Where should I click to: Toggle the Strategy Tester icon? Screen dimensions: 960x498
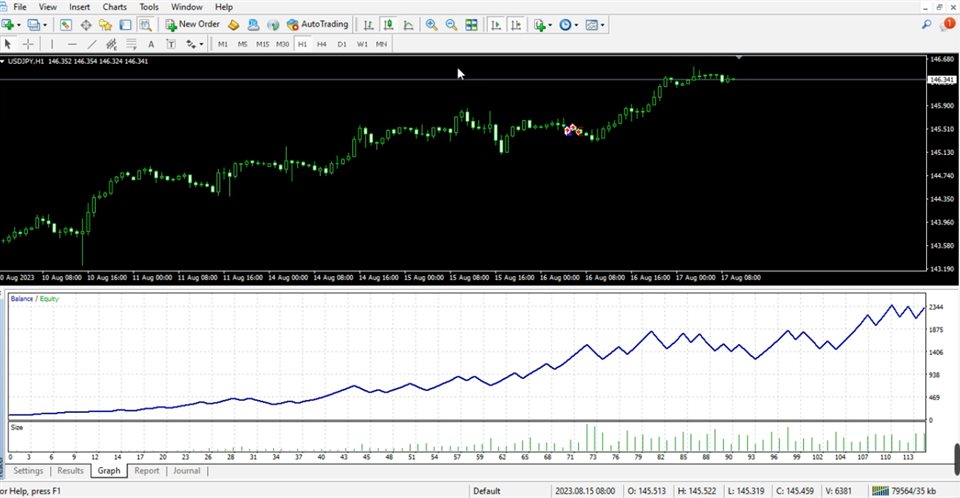tap(145, 25)
